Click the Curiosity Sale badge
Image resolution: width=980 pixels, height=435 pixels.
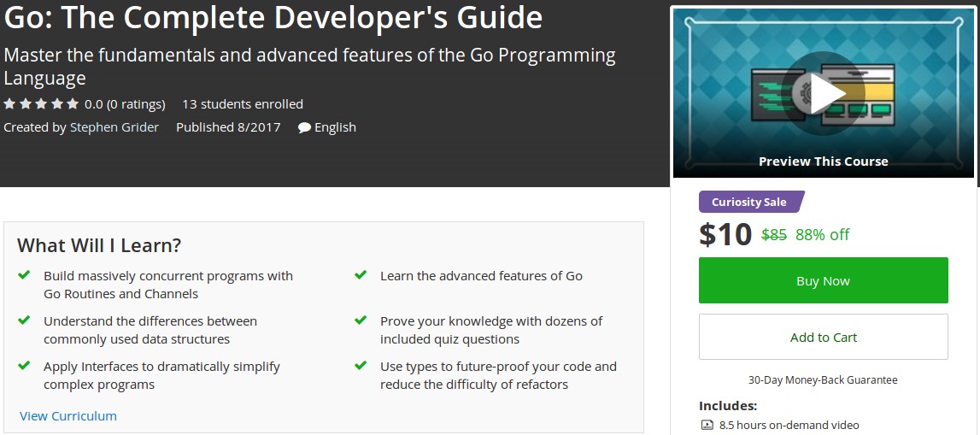click(751, 202)
